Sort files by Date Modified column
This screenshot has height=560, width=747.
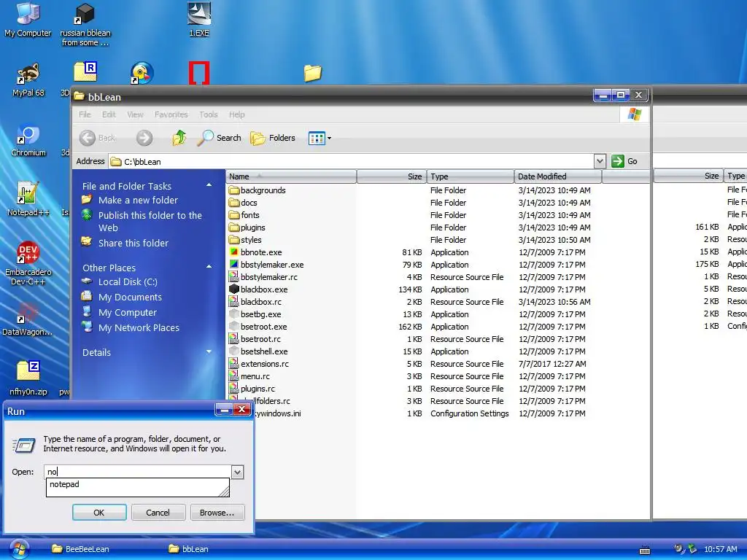point(558,176)
